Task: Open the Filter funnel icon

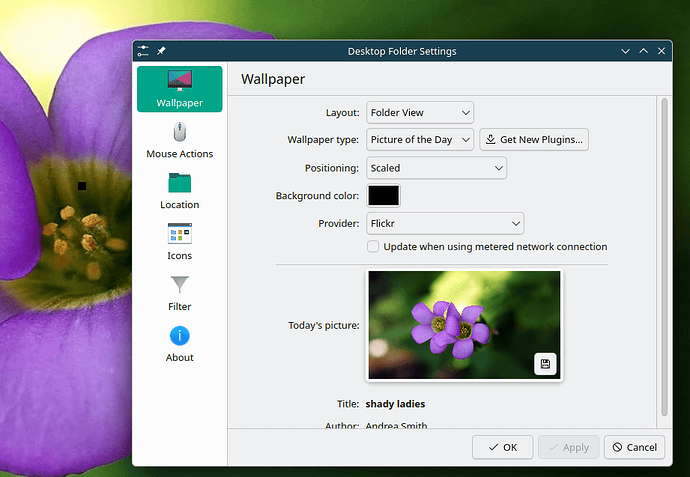Action: (180, 284)
